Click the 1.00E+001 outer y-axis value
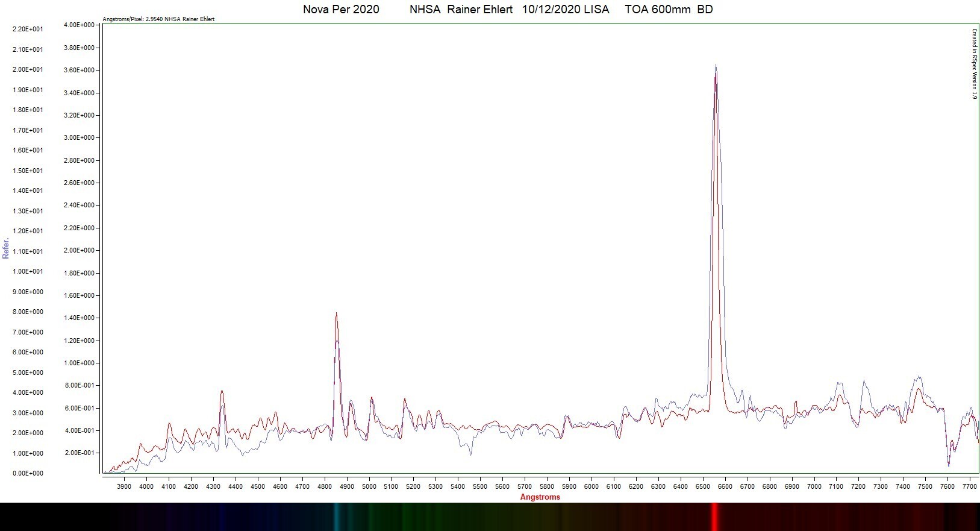The width and height of the screenshot is (980, 531). pyautogui.click(x=28, y=271)
